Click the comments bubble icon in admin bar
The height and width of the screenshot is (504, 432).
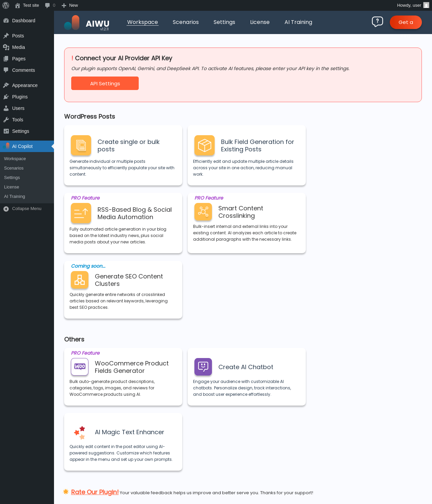(47, 5)
